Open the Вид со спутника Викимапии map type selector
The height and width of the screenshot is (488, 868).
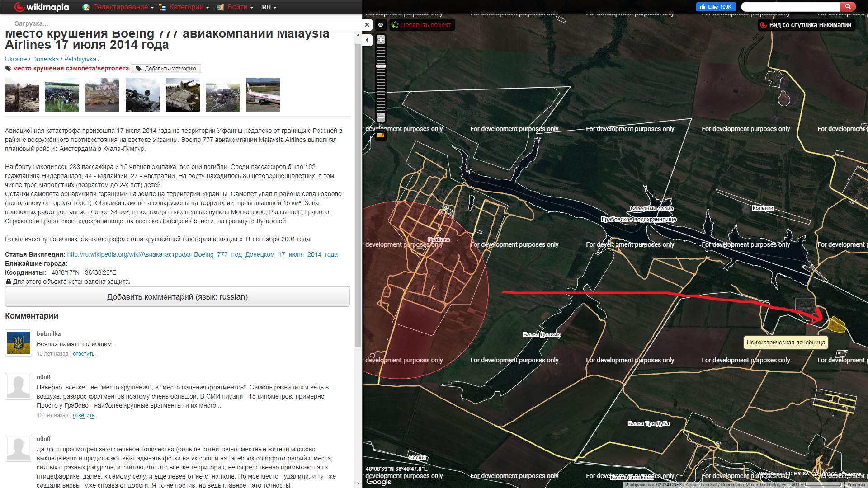click(x=806, y=25)
